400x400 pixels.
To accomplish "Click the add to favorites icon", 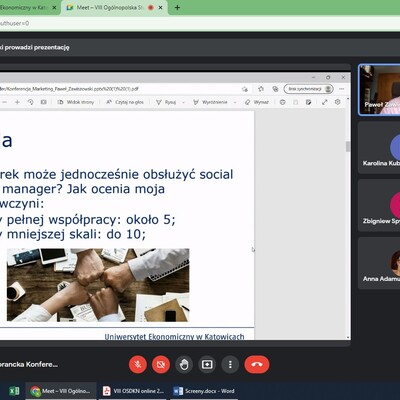I will (245, 89).
